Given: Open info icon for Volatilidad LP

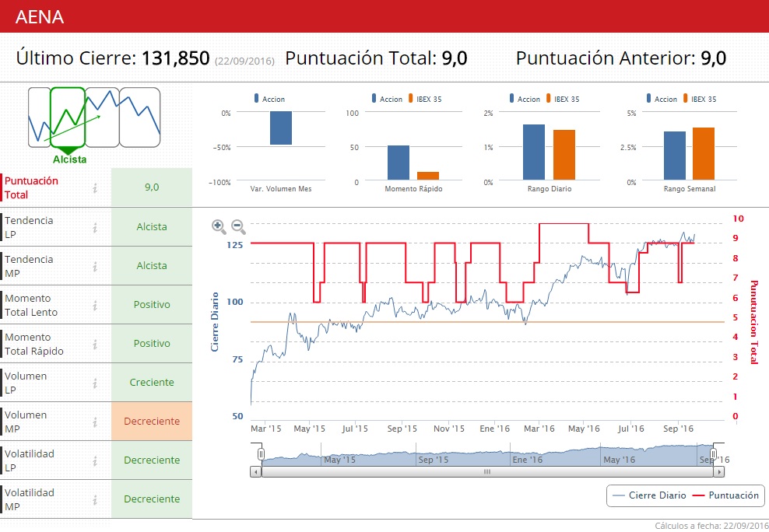Looking at the screenshot, I should 95,460.
